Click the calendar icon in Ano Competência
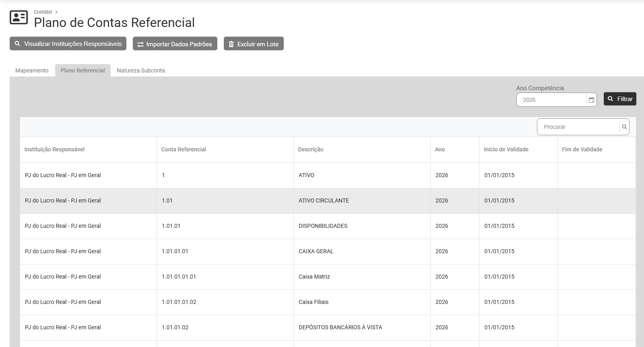This screenshot has width=644, height=347. (591, 100)
